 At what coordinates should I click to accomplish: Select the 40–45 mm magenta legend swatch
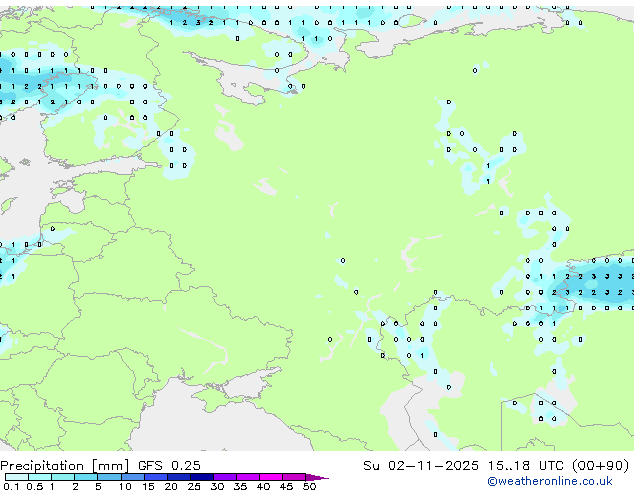point(271,477)
